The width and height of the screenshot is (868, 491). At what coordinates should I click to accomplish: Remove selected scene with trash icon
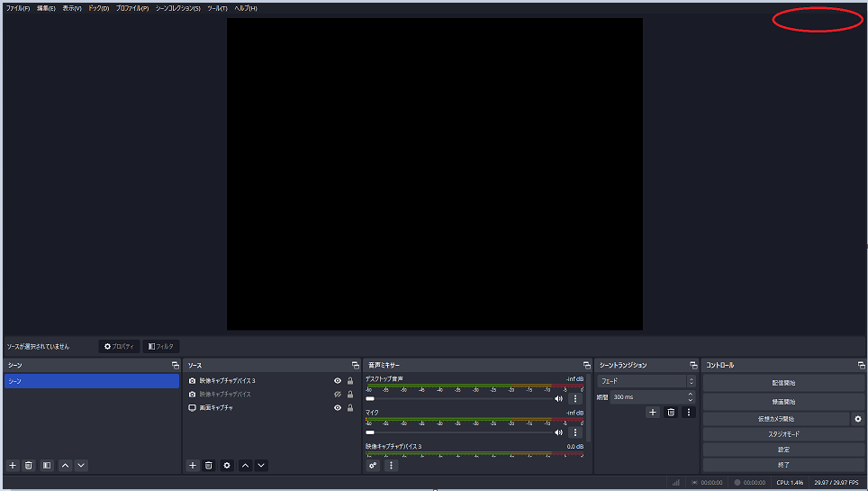point(29,466)
